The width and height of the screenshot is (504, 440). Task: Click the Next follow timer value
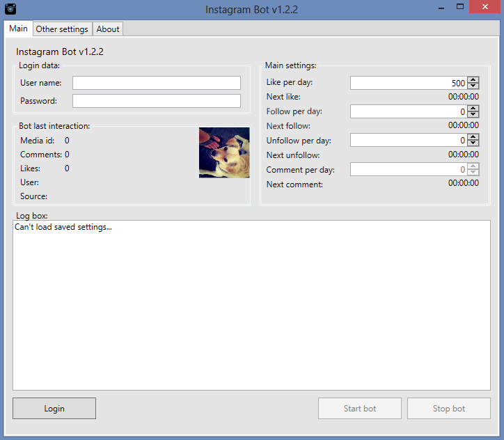pyautogui.click(x=464, y=125)
